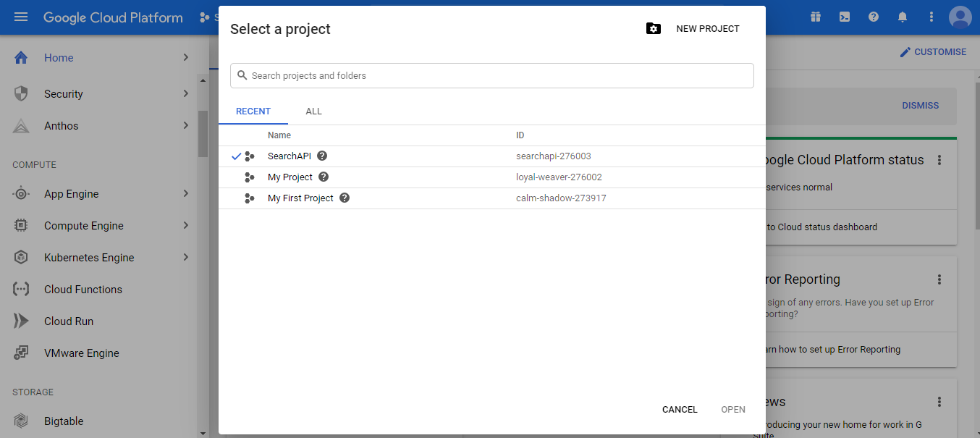
Task: Expand the Kubernetes Engine submenu chevron
Action: tap(186, 257)
